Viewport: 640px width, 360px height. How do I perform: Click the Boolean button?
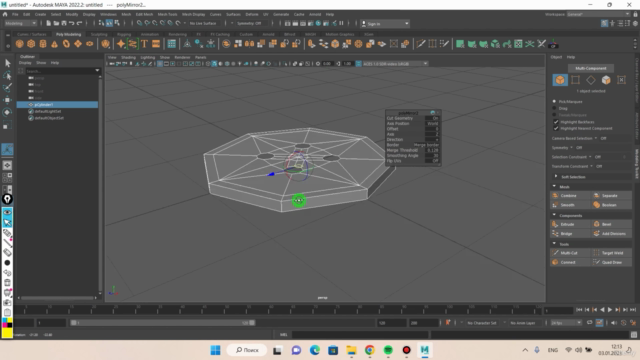(x=612, y=205)
